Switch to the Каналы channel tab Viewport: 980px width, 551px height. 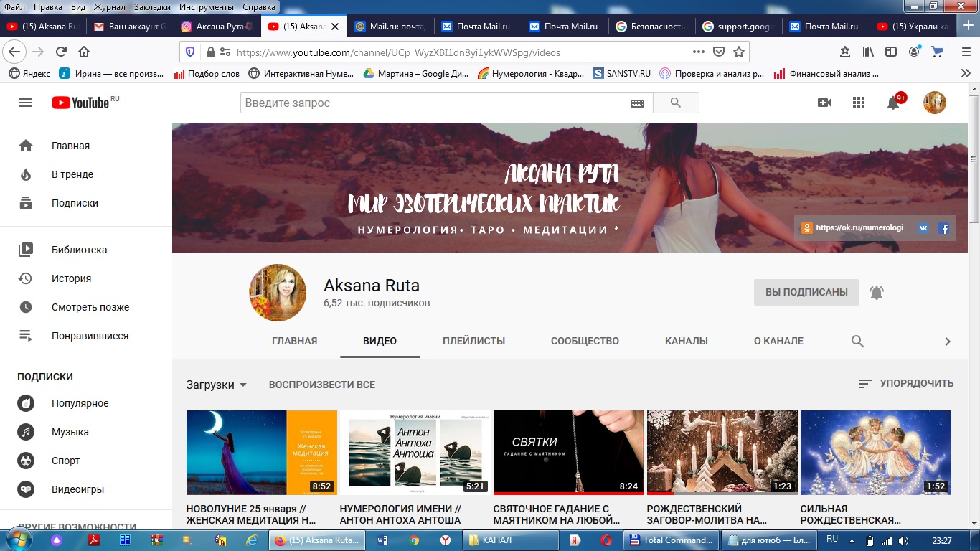tap(687, 342)
